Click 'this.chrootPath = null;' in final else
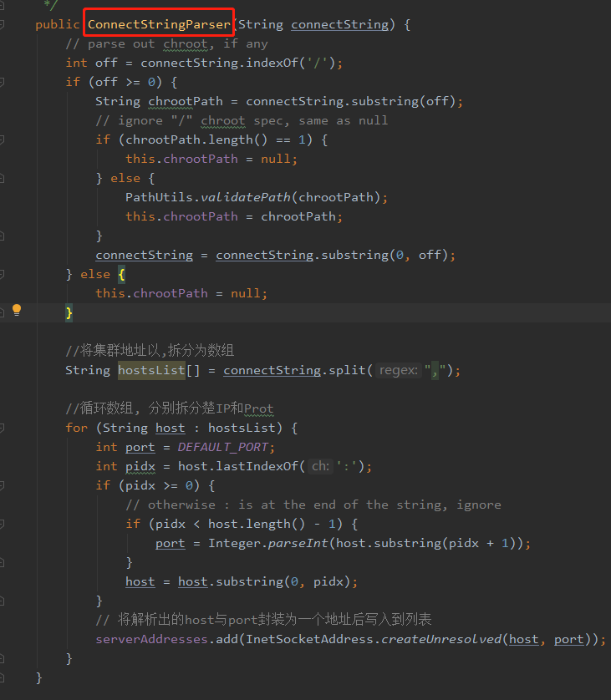The height and width of the screenshot is (700, 611). (181, 293)
